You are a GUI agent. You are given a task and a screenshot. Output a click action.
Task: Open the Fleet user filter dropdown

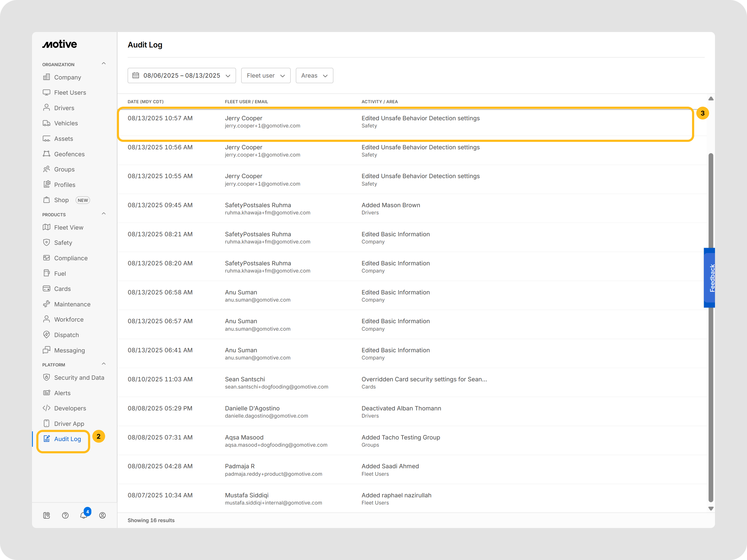tap(265, 76)
